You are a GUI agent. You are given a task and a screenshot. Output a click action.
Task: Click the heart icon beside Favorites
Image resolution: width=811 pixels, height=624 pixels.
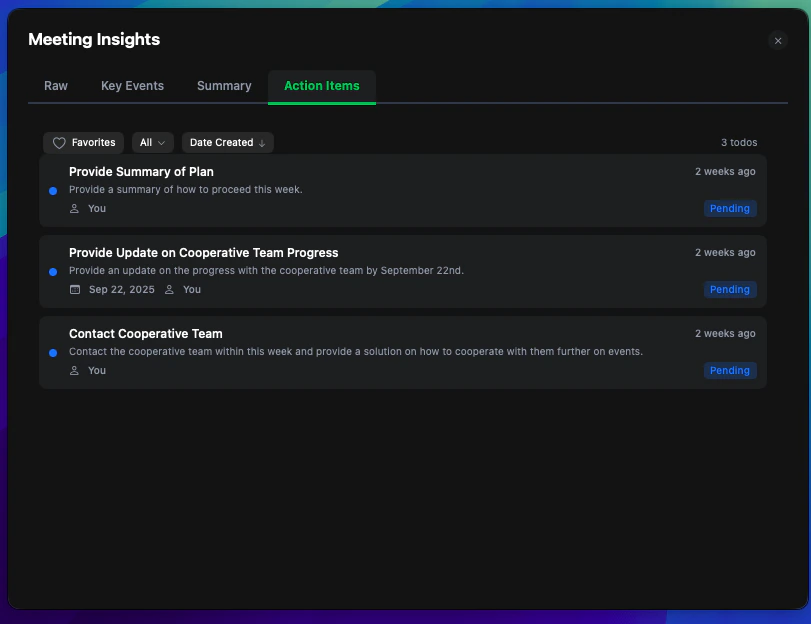(x=59, y=142)
